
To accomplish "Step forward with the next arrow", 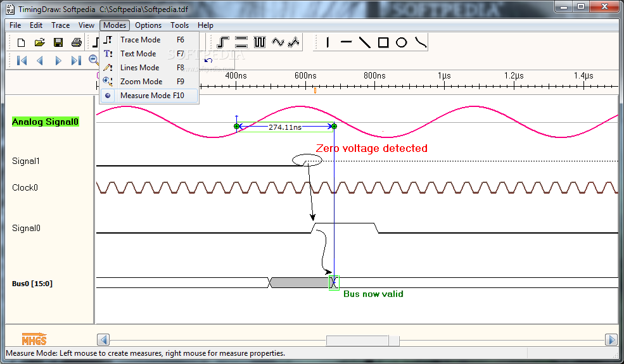I will 58,61.
